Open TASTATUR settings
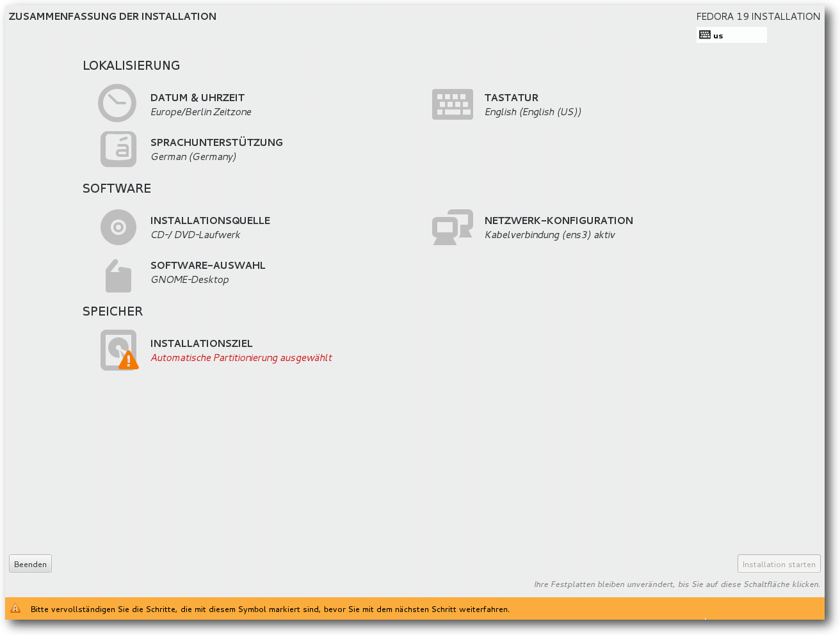840x635 pixels. tap(512, 98)
